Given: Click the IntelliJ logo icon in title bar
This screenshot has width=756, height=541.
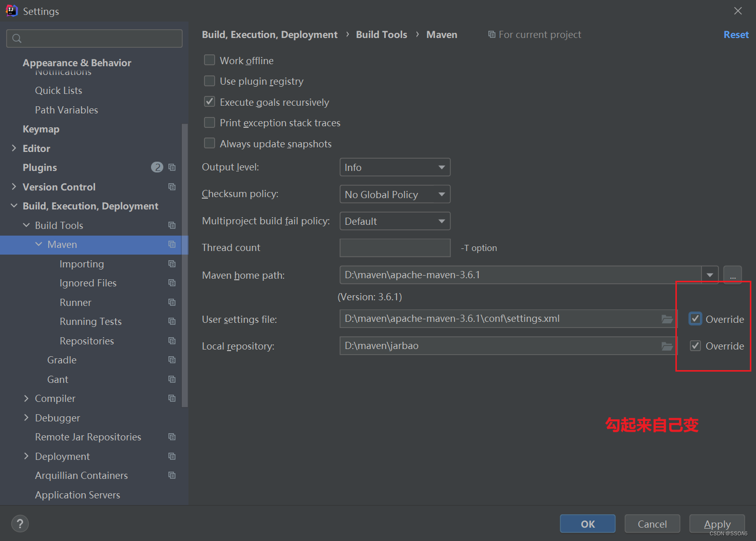Looking at the screenshot, I should (x=11, y=11).
